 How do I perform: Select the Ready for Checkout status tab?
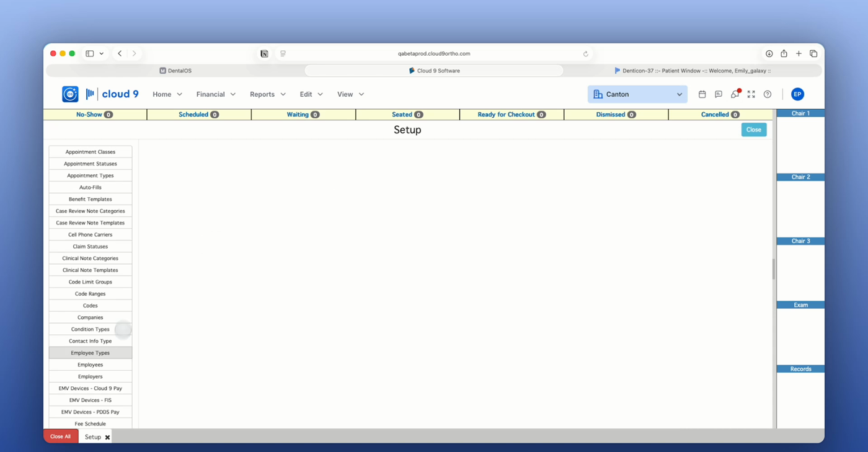[x=511, y=115]
